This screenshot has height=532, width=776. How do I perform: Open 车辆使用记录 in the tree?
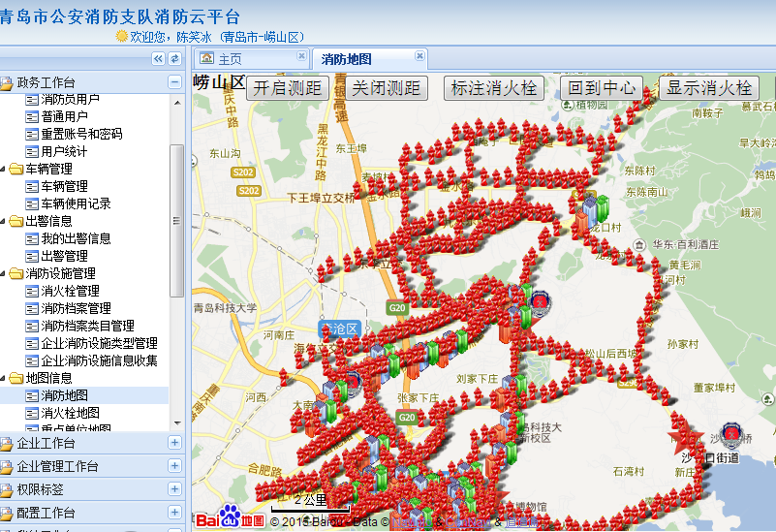(76, 203)
